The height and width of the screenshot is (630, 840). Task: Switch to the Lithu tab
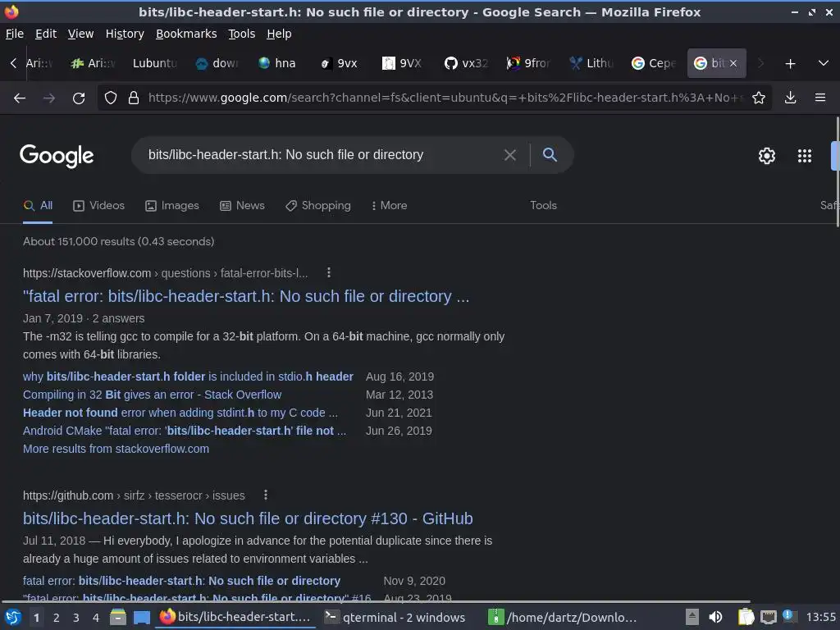(x=591, y=63)
